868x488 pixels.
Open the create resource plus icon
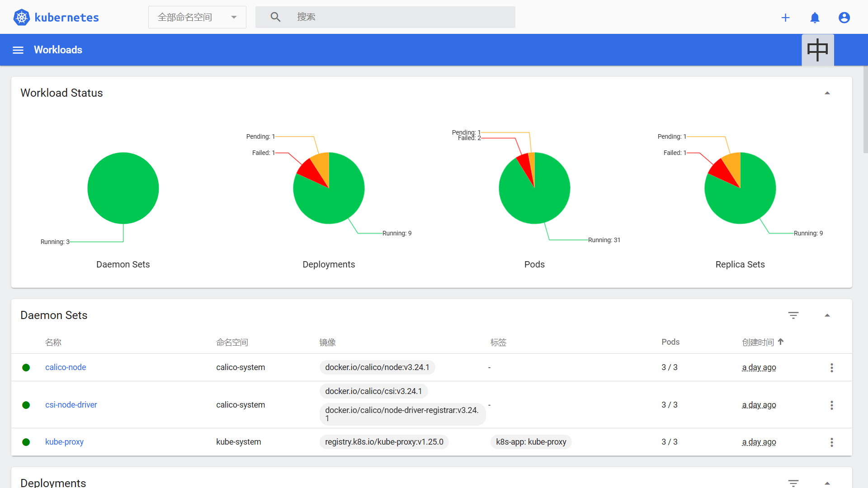coord(786,18)
